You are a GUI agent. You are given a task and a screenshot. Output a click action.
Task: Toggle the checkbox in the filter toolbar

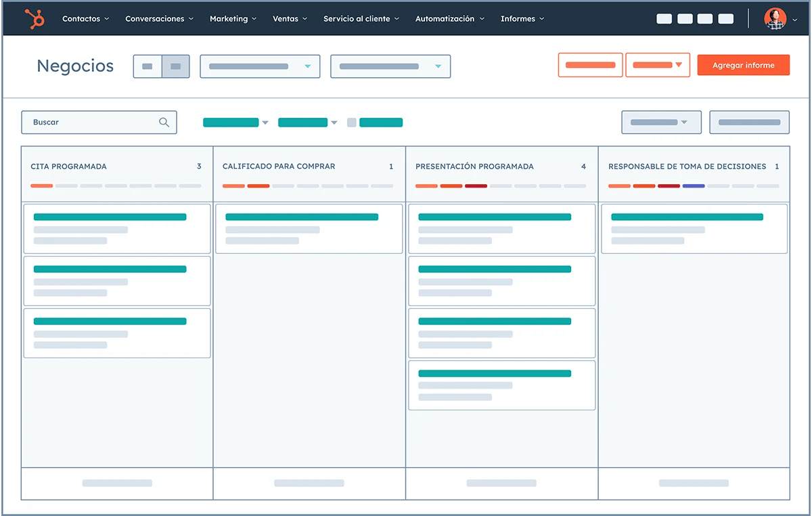pyautogui.click(x=352, y=122)
